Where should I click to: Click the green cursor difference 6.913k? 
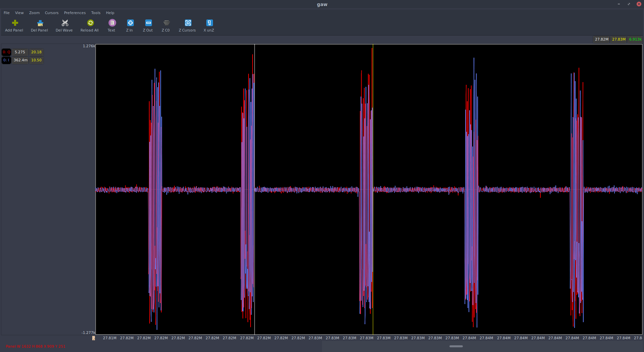coord(635,39)
